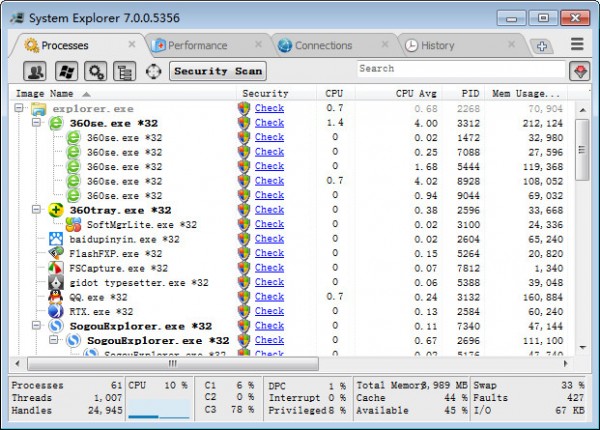This screenshot has height=430, width=600.
Task: Click the FlashFXP.exe icon
Action: tap(56, 253)
